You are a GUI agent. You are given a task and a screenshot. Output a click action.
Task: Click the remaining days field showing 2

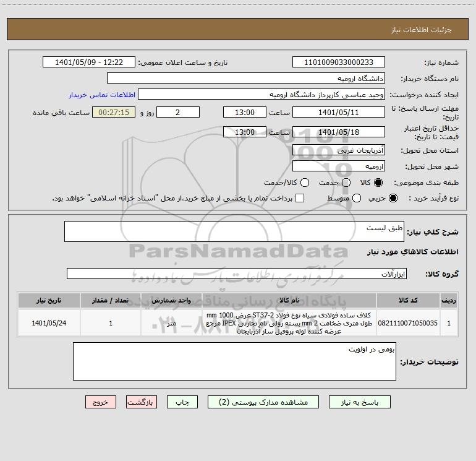click(x=178, y=112)
